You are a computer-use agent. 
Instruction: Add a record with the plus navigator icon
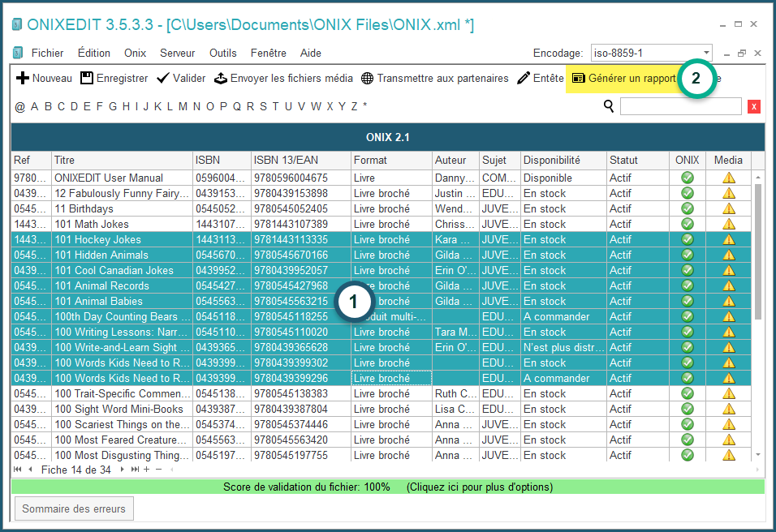coord(146,470)
